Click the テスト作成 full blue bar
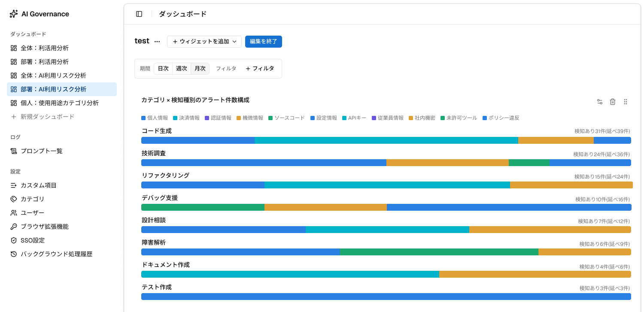This screenshot has height=312, width=644. point(386,297)
